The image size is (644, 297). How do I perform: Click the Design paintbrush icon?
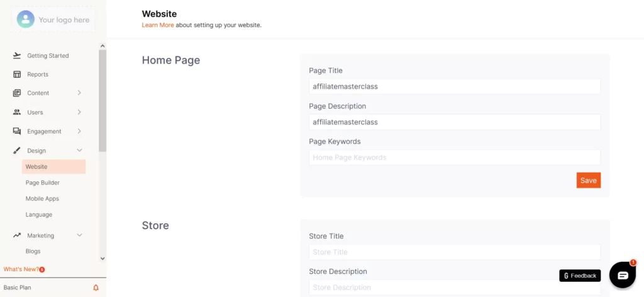pos(17,151)
